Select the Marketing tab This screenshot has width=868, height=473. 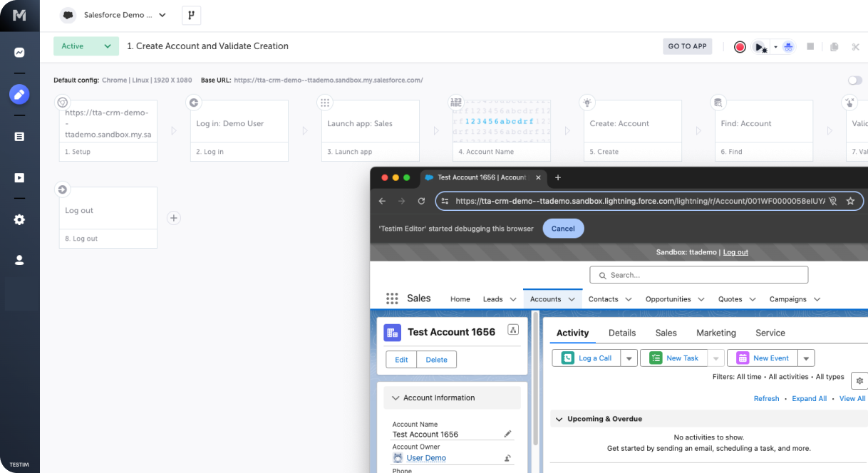tap(715, 333)
